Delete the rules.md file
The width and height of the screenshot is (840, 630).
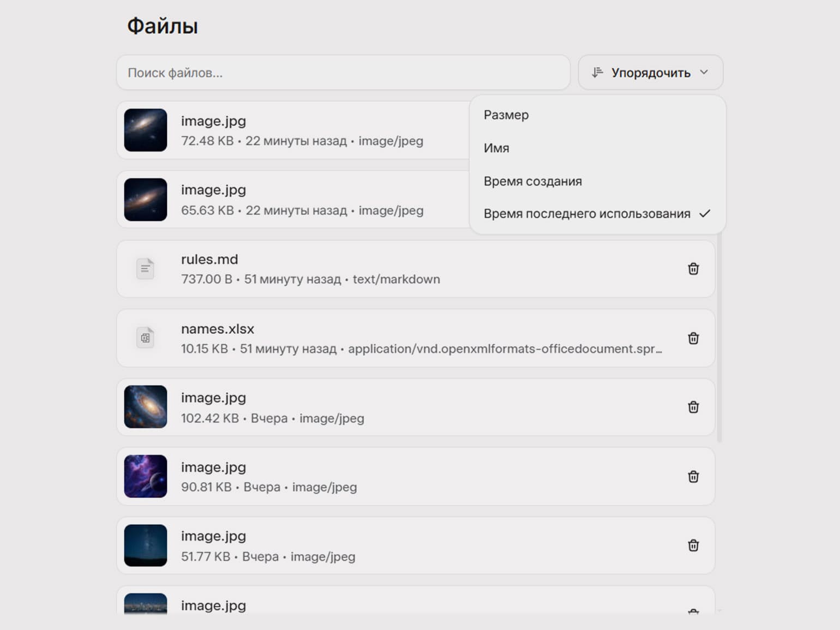pyautogui.click(x=693, y=269)
